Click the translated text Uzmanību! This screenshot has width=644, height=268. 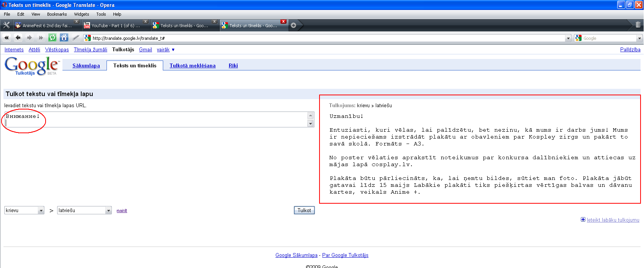pyautogui.click(x=346, y=116)
